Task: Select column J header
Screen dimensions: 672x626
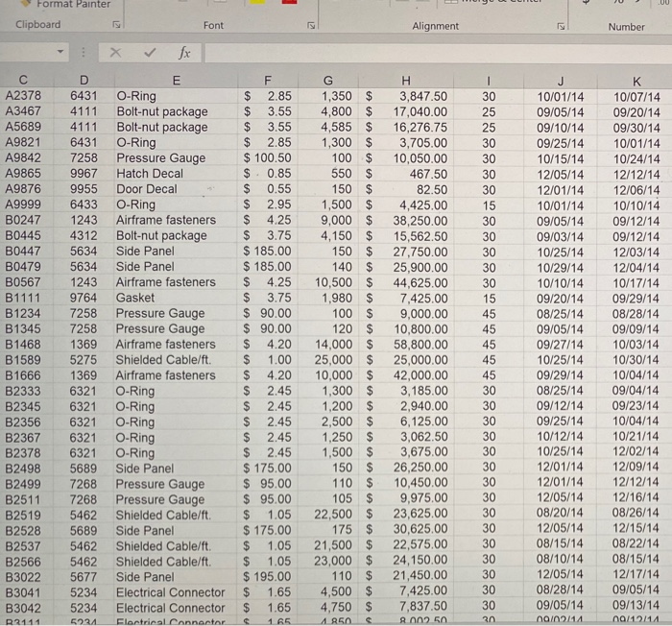Action: point(561,82)
